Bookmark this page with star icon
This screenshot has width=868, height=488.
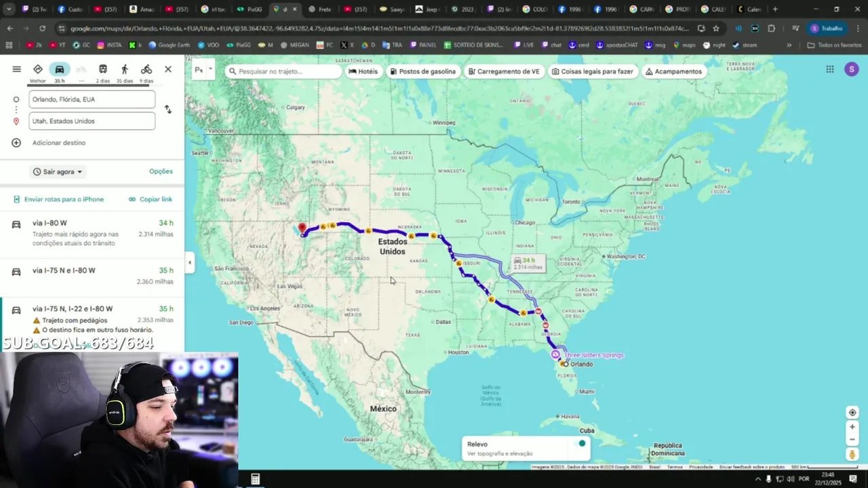[x=716, y=28]
